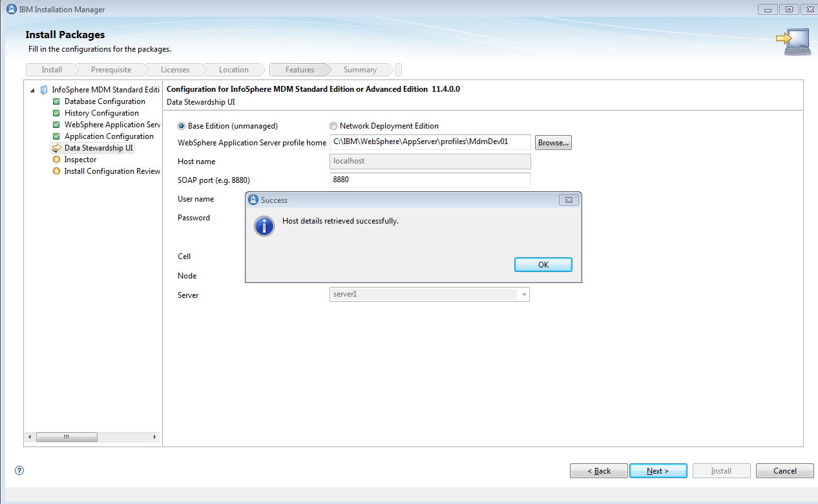This screenshot has height=504, width=818.
Task: Select Network Deployment Edition radio button
Action: click(x=333, y=126)
